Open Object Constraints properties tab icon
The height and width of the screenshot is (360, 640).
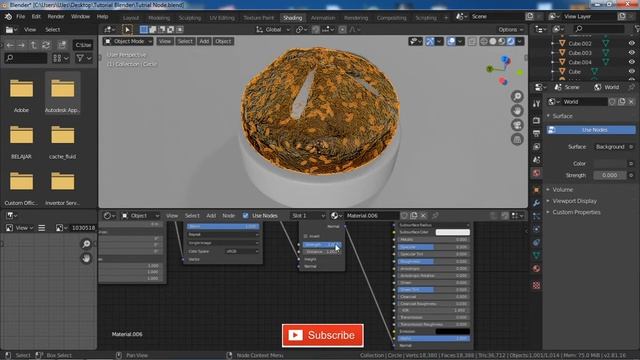coord(536,242)
